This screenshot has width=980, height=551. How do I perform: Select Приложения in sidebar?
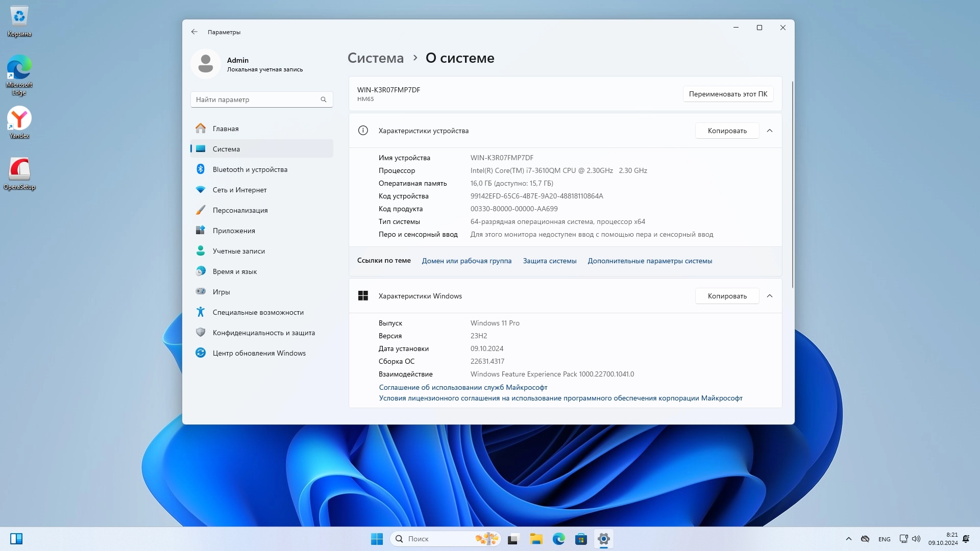pyautogui.click(x=234, y=231)
